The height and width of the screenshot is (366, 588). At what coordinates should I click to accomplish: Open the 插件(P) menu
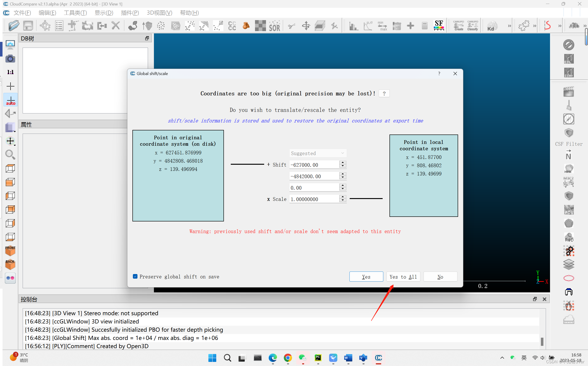[130, 13]
